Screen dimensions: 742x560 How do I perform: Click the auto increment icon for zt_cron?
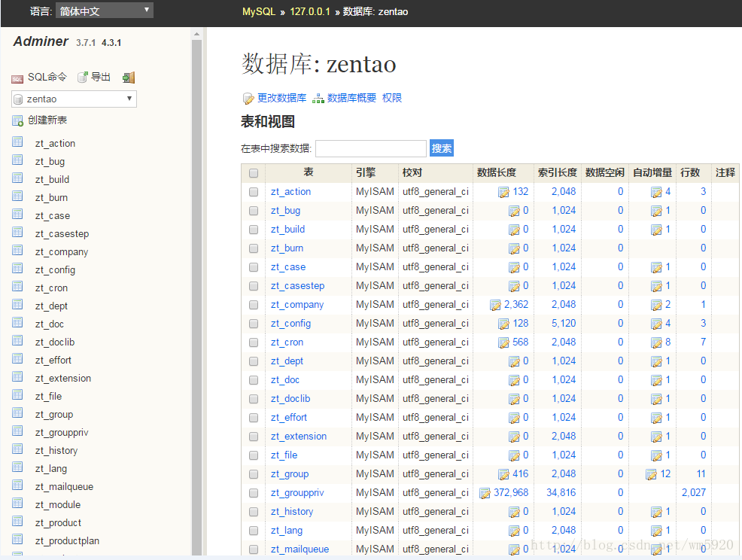pos(656,342)
